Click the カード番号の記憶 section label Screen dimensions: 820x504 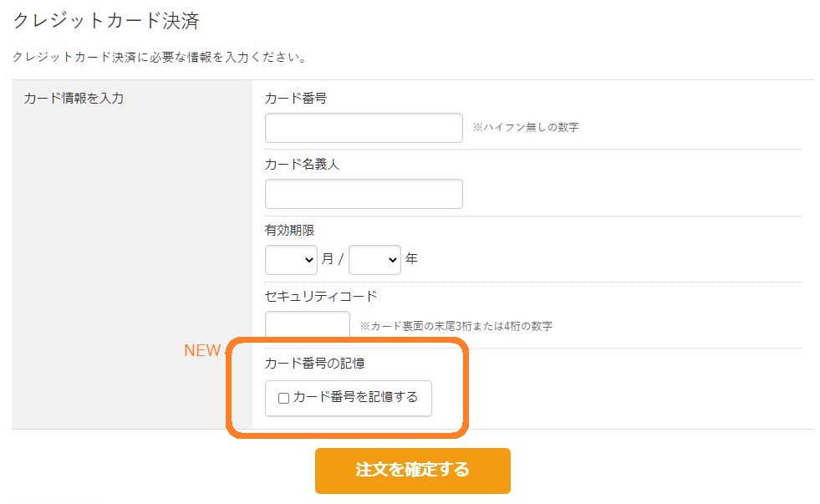(x=314, y=363)
